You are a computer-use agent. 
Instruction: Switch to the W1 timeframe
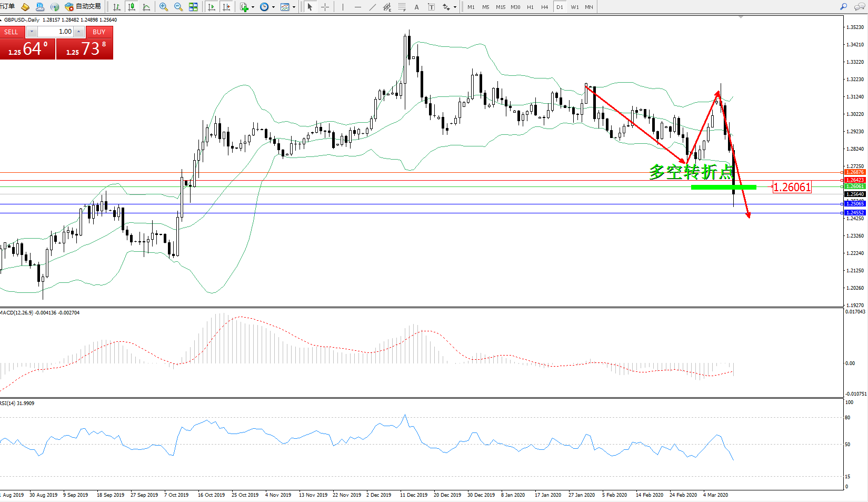(574, 7)
